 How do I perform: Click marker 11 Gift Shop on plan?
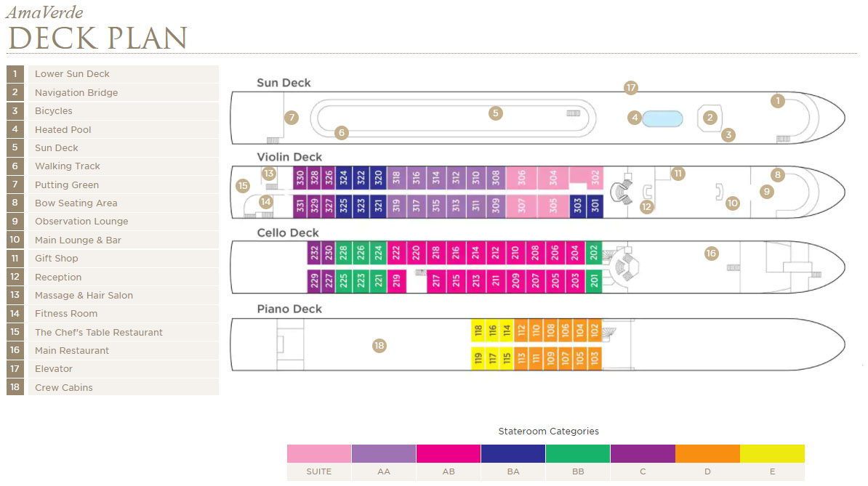(678, 174)
